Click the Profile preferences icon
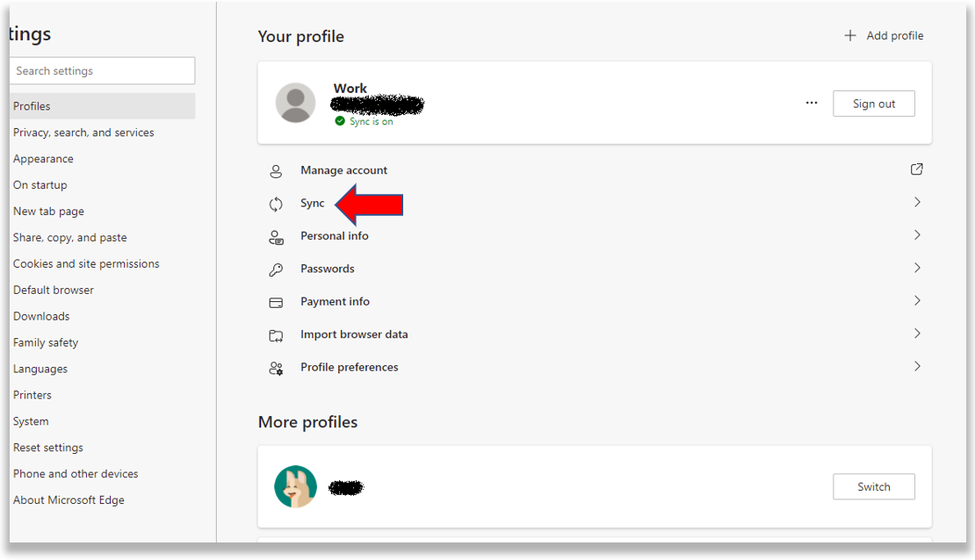This screenshot has width=975, height=560. click(276, 368)
